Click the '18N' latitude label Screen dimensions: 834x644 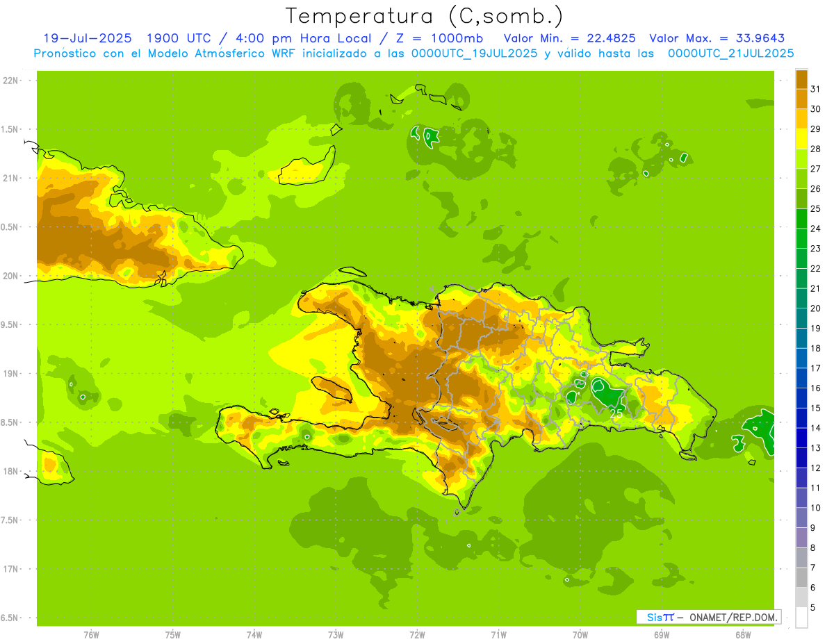pyautogui.click(x=10, y=471)
